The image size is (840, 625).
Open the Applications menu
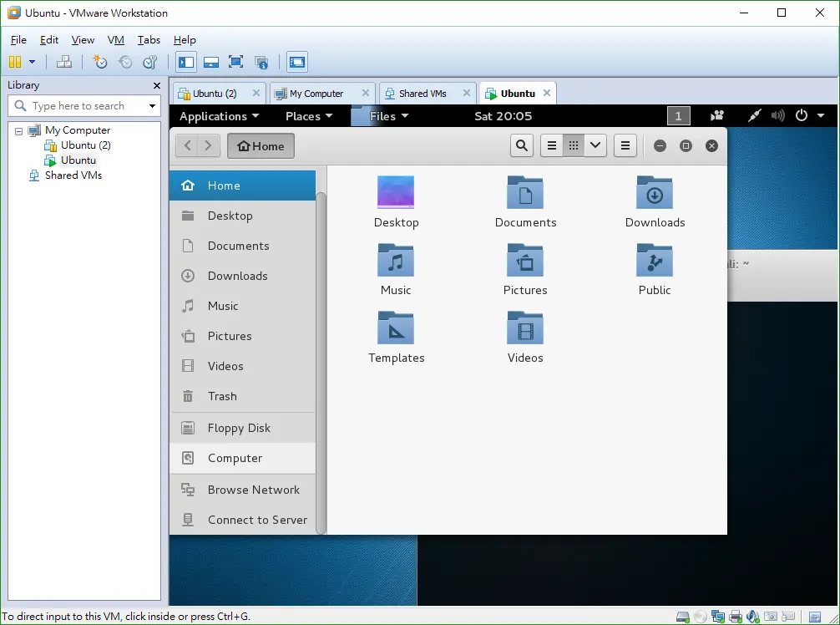(219, 116)
